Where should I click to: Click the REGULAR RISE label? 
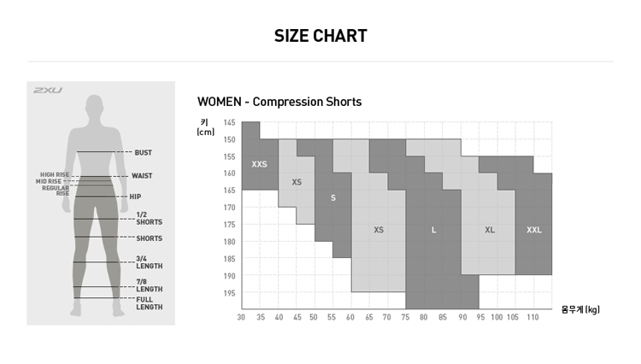click(x=56, y=191)
